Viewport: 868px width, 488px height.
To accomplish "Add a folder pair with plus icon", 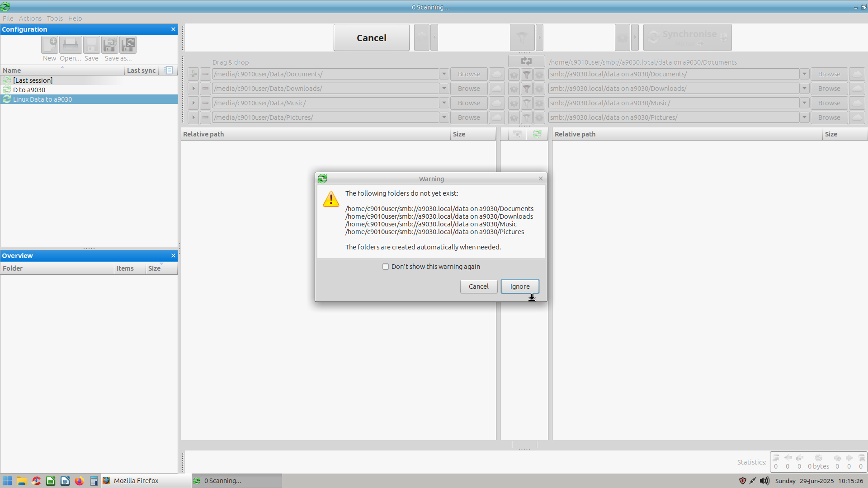I will coord(193,74).
